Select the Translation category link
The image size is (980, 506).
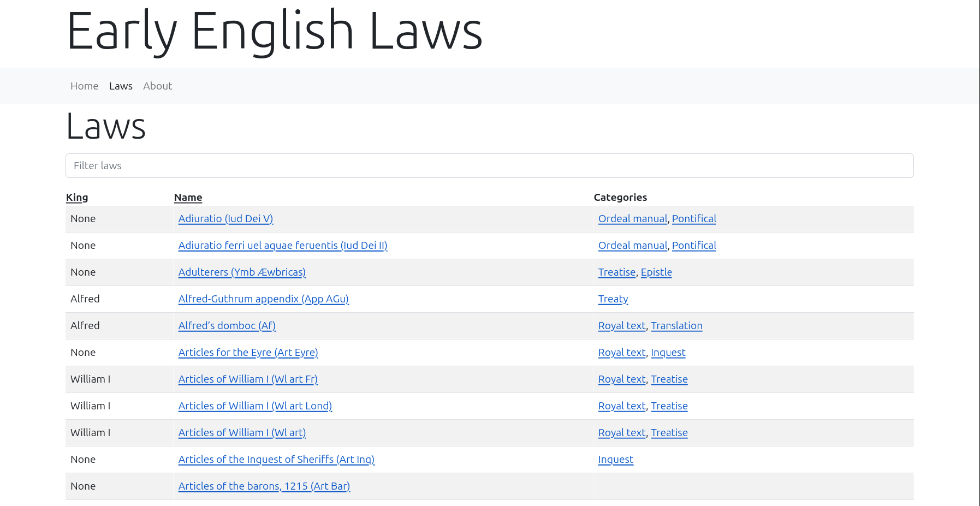coord(676,326)
